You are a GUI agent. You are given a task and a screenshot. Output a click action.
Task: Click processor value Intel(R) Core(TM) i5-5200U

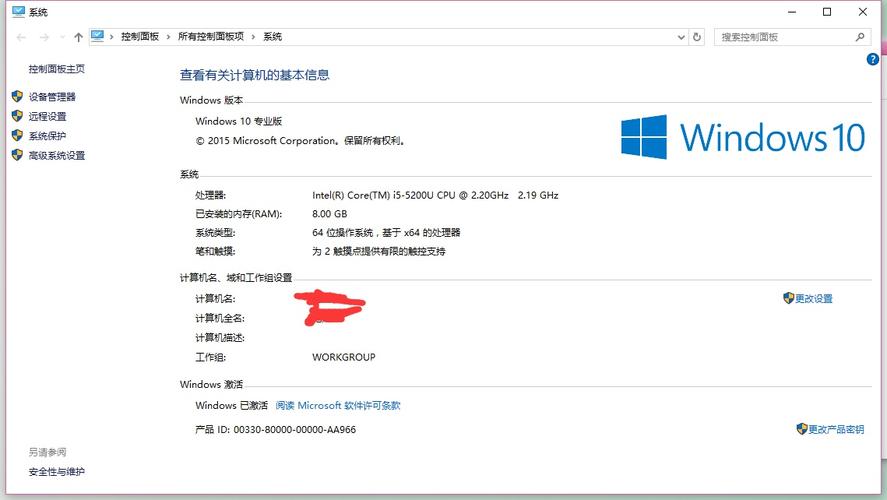pos(435,195)
